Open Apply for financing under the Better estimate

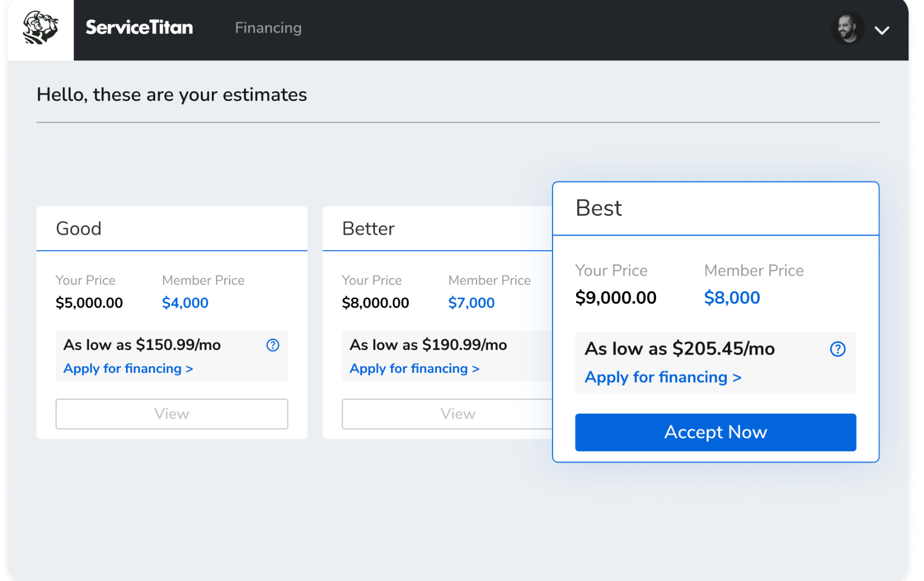(x=414, y=368)
